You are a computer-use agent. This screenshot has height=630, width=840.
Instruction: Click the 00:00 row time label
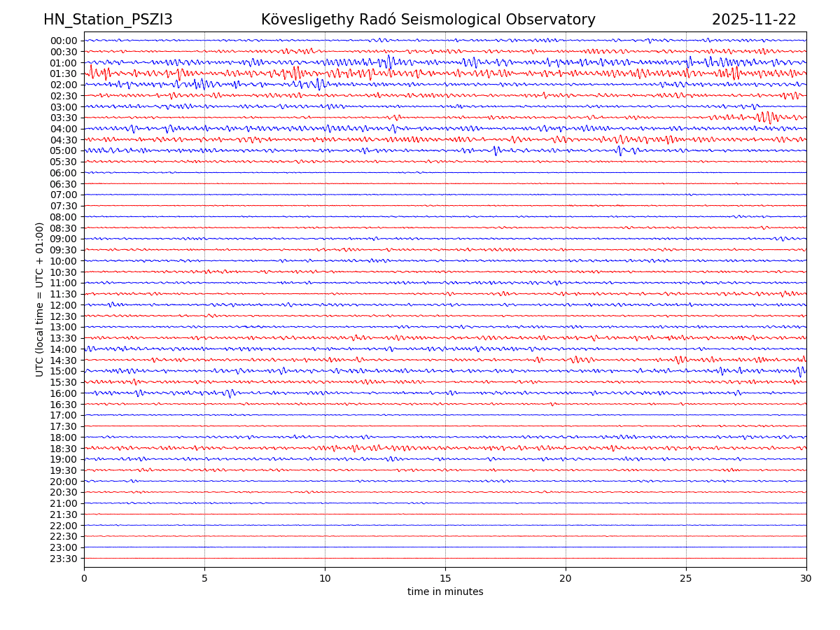coord(64,41)
